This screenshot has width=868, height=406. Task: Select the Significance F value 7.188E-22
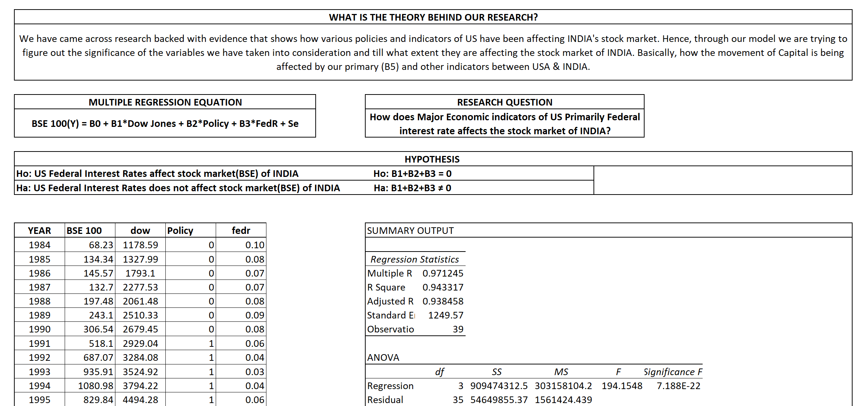[x=678, y=386]
